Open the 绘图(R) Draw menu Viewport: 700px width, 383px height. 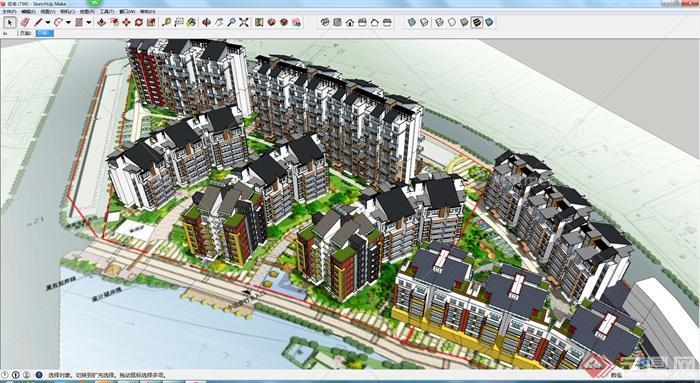point(87,11)
